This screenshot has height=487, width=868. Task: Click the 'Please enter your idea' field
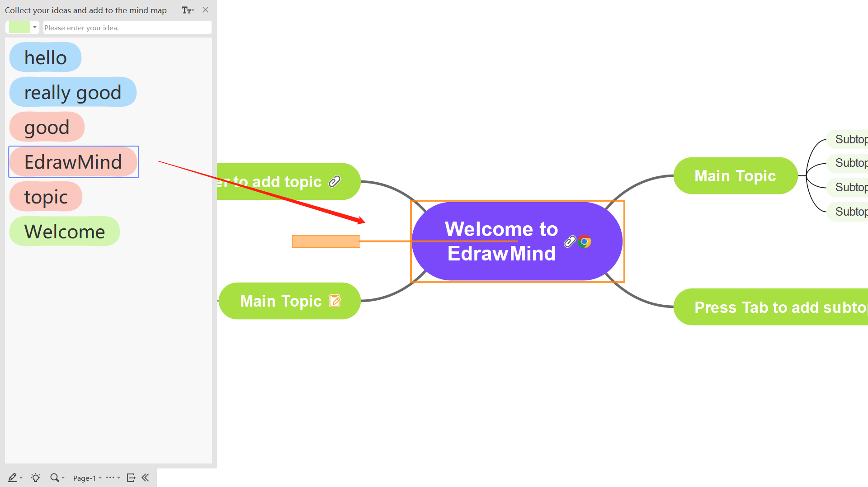click(127, 28)
